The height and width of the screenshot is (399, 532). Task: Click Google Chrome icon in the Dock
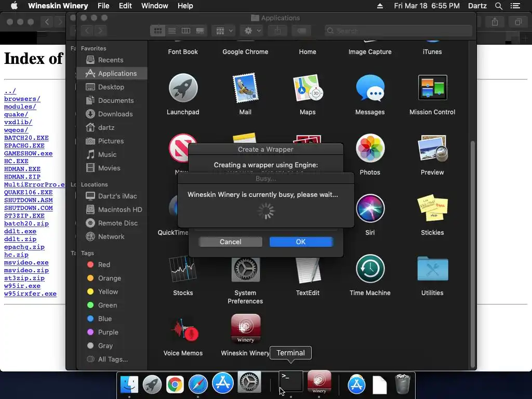click(x=175, y=384)
